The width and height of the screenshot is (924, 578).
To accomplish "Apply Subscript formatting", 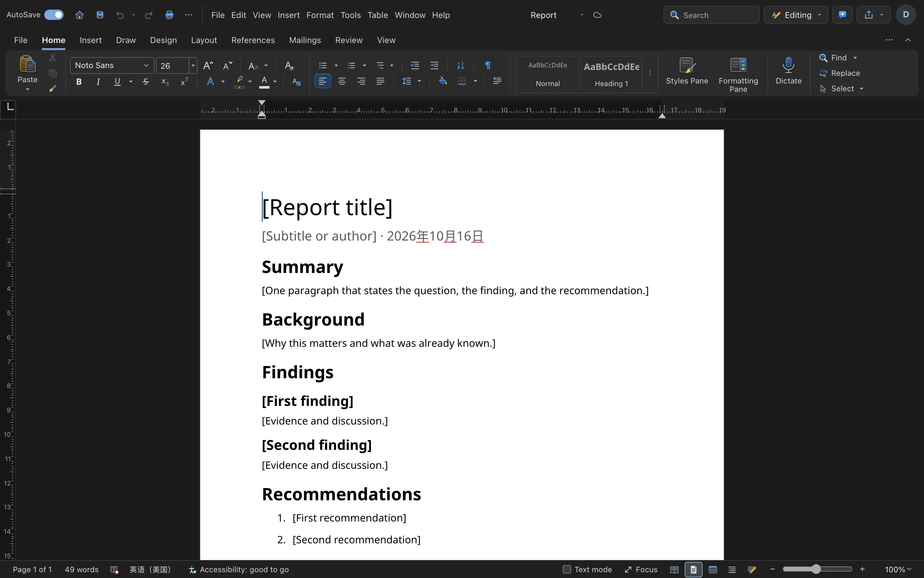I will tap(165, 82).
